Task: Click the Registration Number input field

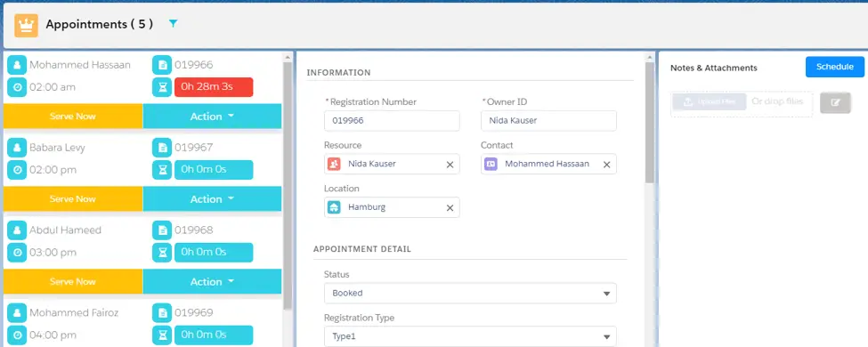Action: click(x=392, y=121)
